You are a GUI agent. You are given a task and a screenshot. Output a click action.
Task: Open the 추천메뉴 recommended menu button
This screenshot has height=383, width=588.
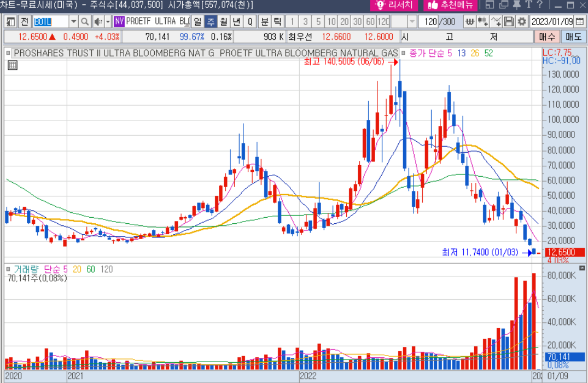coord(451,5)
